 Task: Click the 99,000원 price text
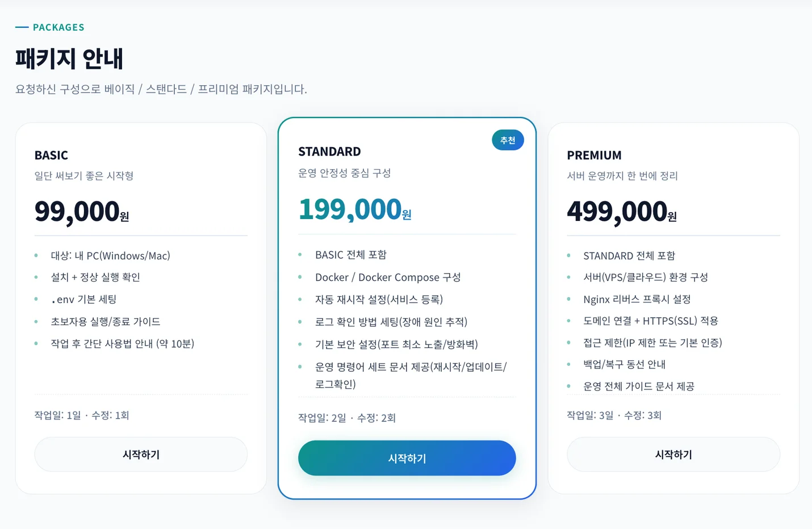pos(81,211)
